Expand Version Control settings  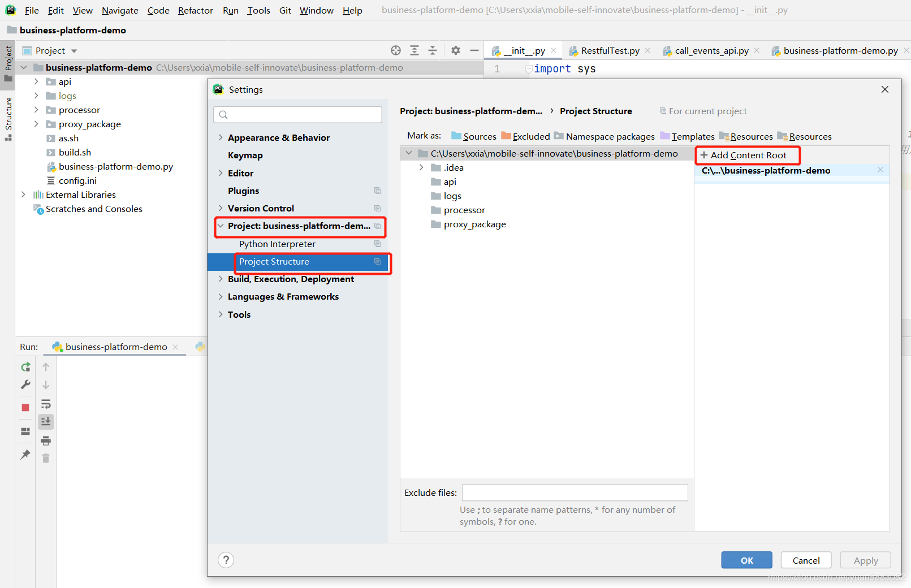click(221, 208)
